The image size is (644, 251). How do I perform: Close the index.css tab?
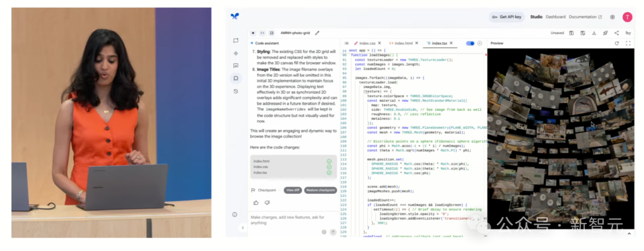[x=379, y=43]
